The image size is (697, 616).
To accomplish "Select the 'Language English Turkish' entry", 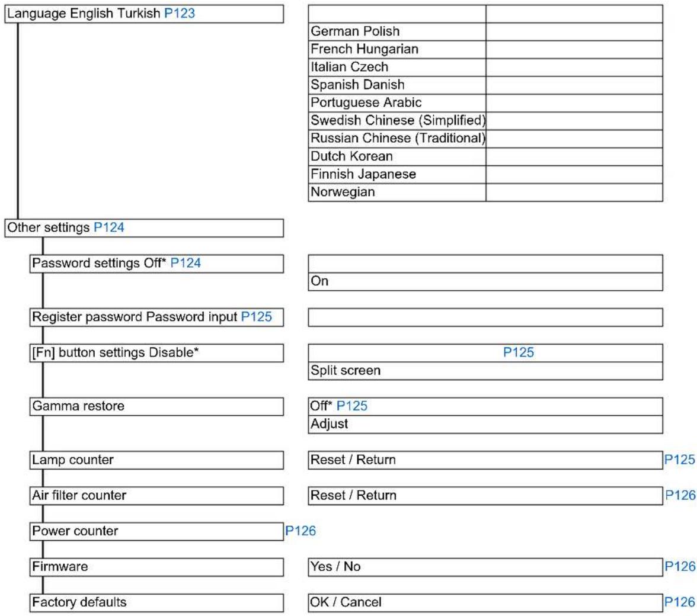I will [144, 14].
